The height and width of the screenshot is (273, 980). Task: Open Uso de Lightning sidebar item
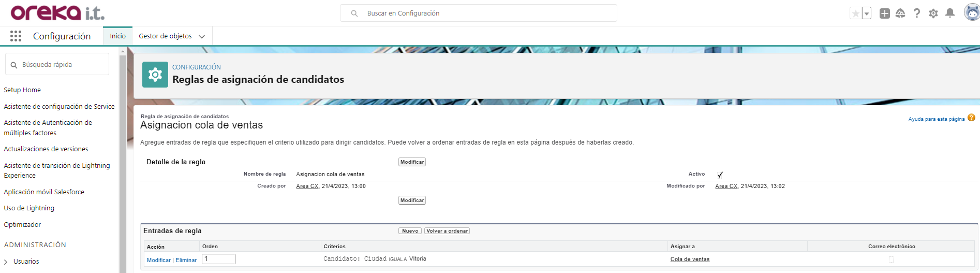pos(29,208)
